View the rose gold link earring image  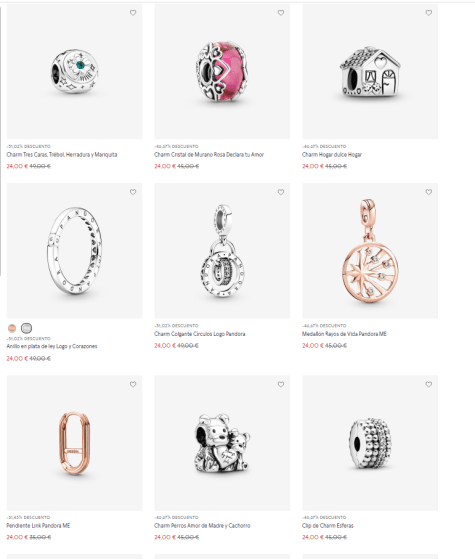pyautogui.click(x=75, y=443)
